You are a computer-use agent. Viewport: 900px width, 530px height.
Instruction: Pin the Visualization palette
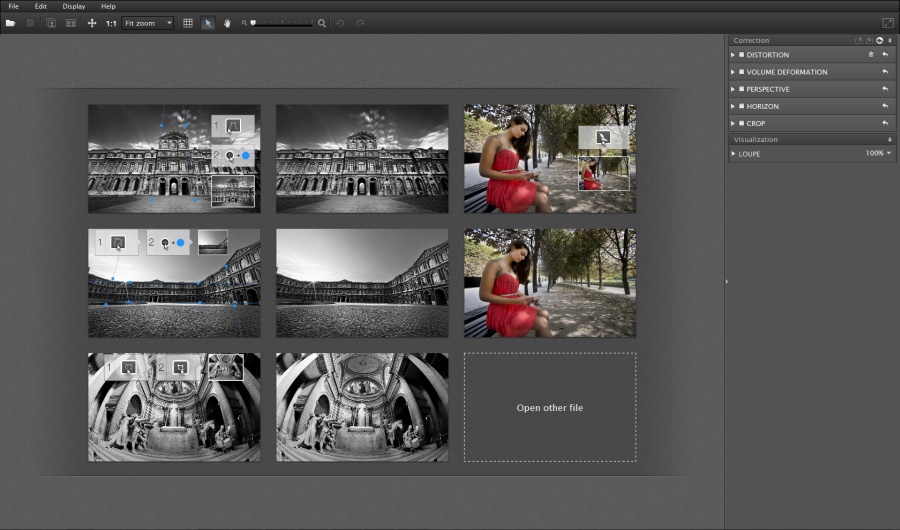tap(890, 140)
